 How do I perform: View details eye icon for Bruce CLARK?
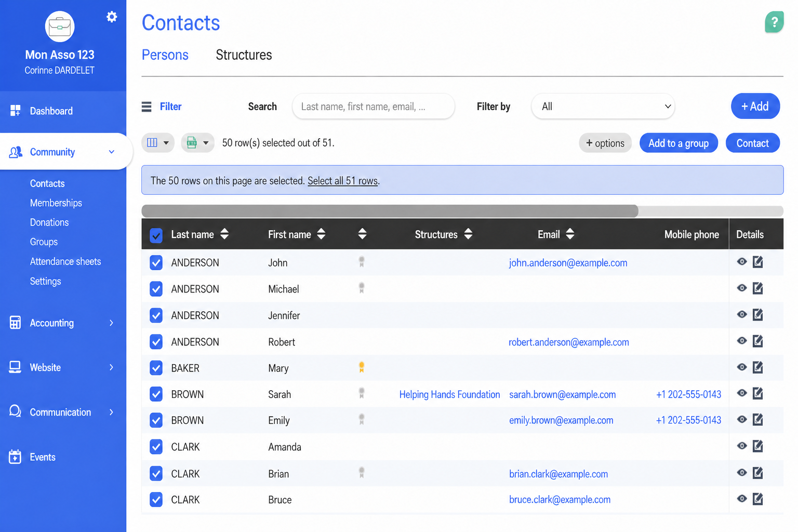coord(742,499)
